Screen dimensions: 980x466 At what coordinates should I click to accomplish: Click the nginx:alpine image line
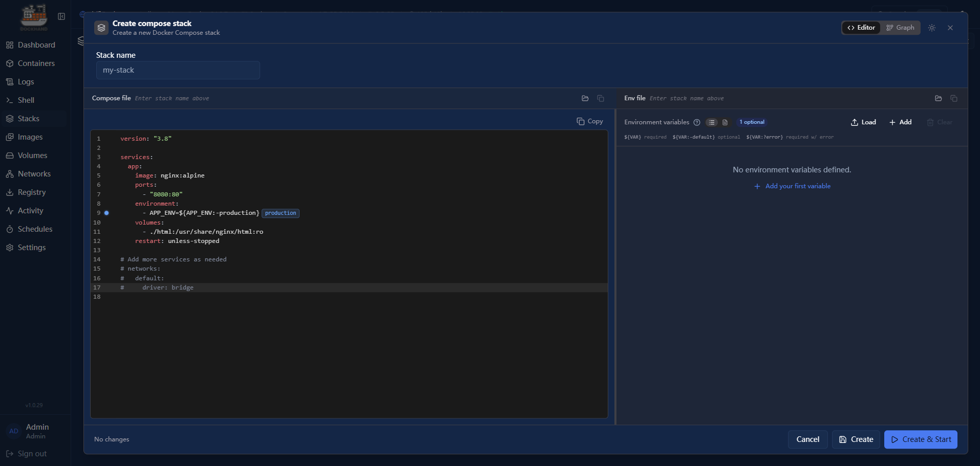pyautogui.click(x=170, y=175)
